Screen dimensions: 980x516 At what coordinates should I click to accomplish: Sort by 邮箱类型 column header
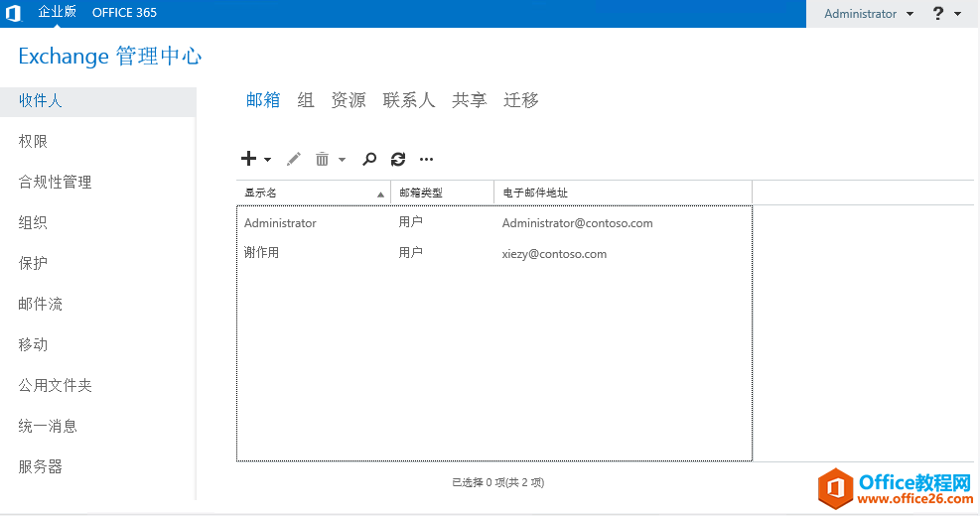pyautogui.click(x=443, y=193)
